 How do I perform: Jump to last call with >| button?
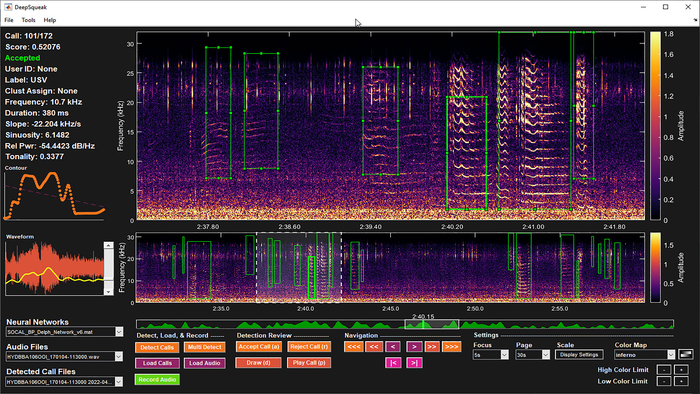[414, 363]
